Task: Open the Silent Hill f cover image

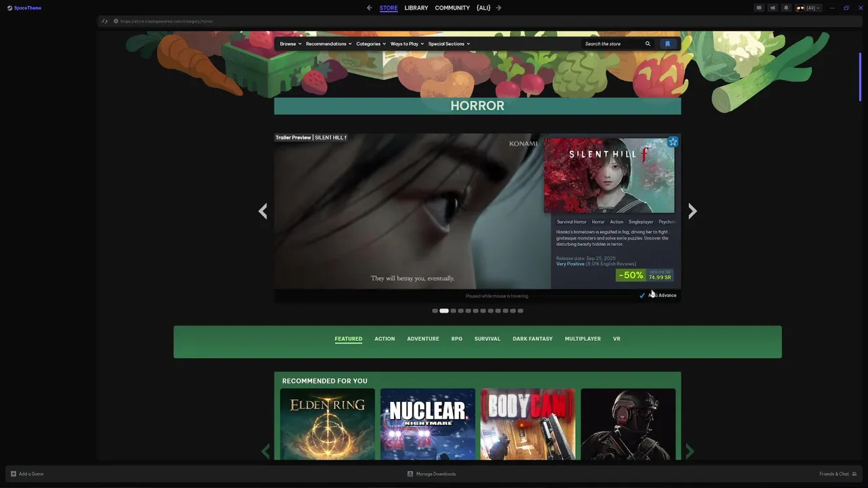Action: tap(610, 176)
